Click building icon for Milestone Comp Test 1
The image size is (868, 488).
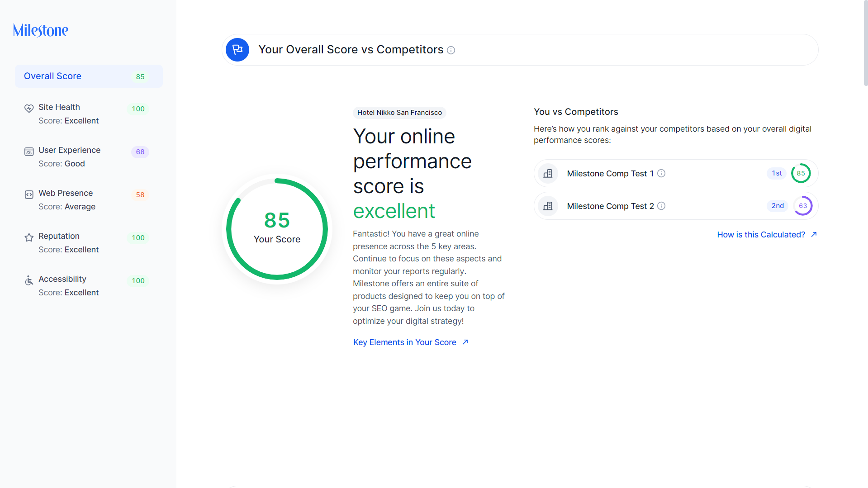tap(548, 173)
